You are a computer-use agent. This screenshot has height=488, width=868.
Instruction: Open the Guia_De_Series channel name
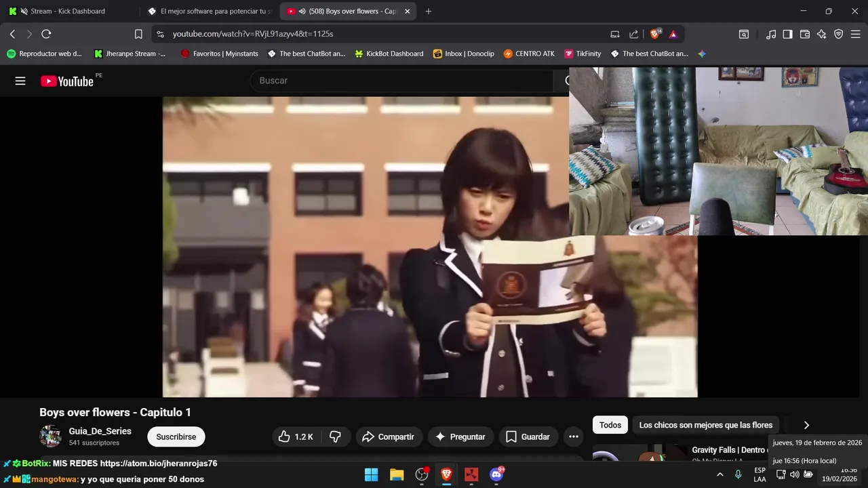(100, 431)
